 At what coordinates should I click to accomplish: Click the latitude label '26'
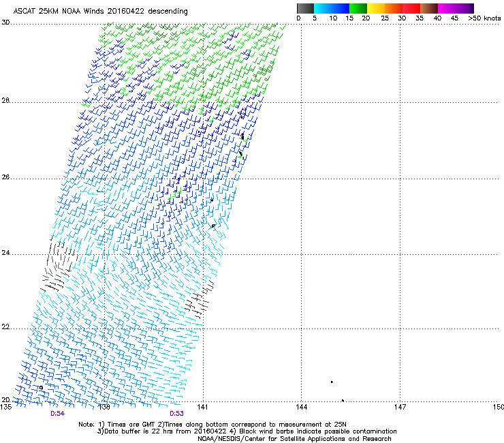pos(5,177)
